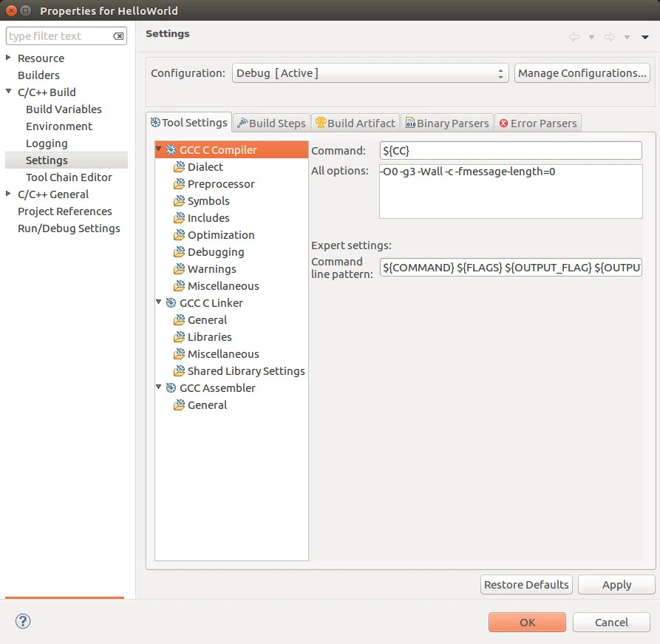Screen dimensions: 660x644
Task: Click the GCC Assembler tool icon
Action: [171, 388]
